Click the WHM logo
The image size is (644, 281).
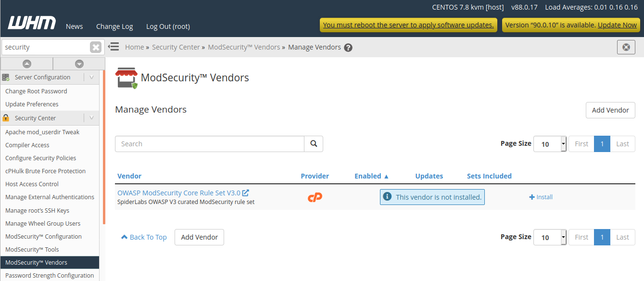tap(32, 23)
